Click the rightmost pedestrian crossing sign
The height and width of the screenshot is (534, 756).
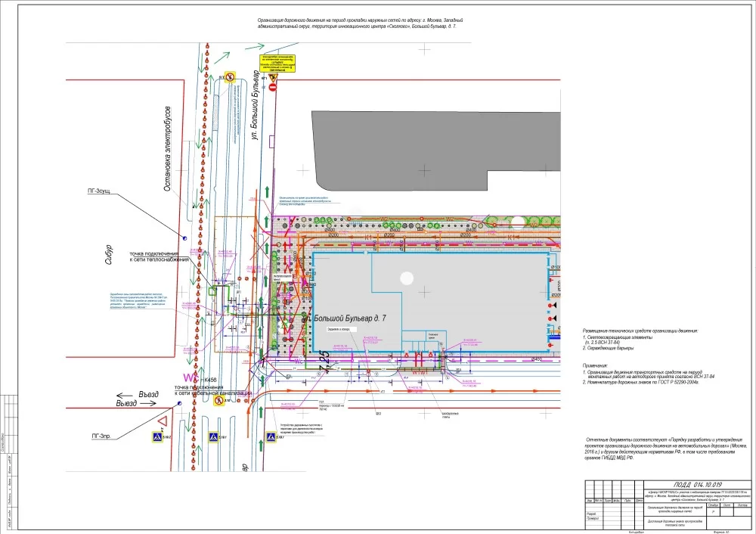271,437
